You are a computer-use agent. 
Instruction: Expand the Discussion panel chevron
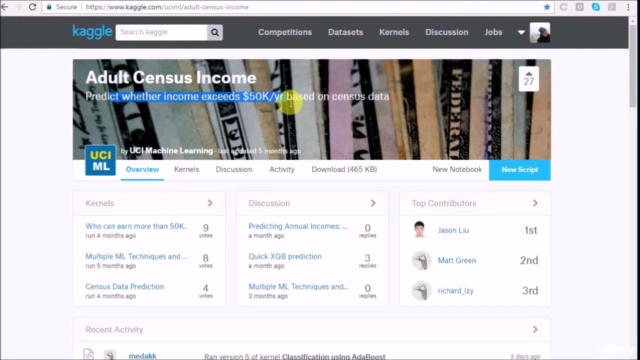[x=373, y=203]
